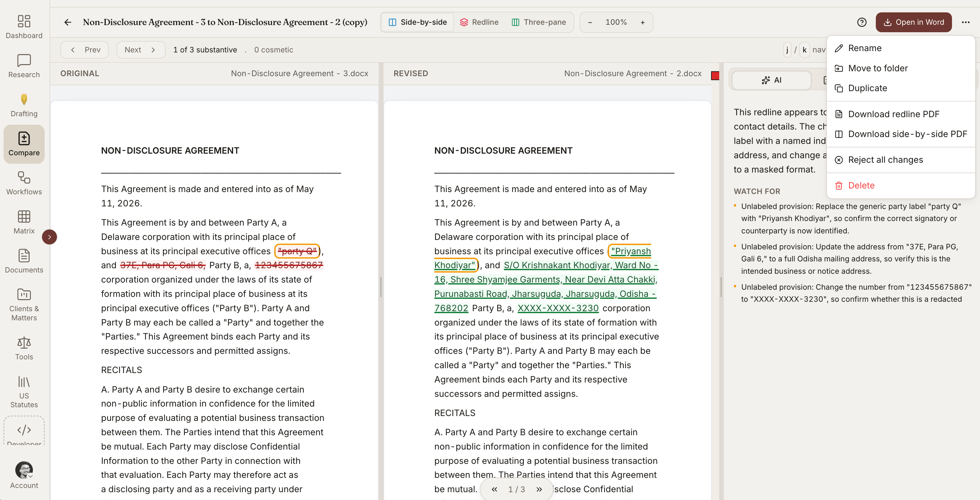Toggle the three-dot more options menu
The width and height of the screenshot is (980, 500).
[966, 22]
